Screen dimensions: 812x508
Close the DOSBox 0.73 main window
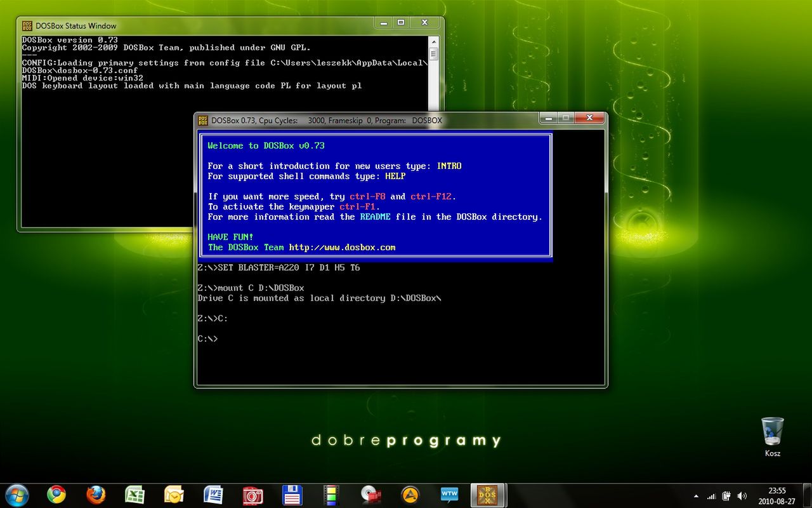point(589,117)
